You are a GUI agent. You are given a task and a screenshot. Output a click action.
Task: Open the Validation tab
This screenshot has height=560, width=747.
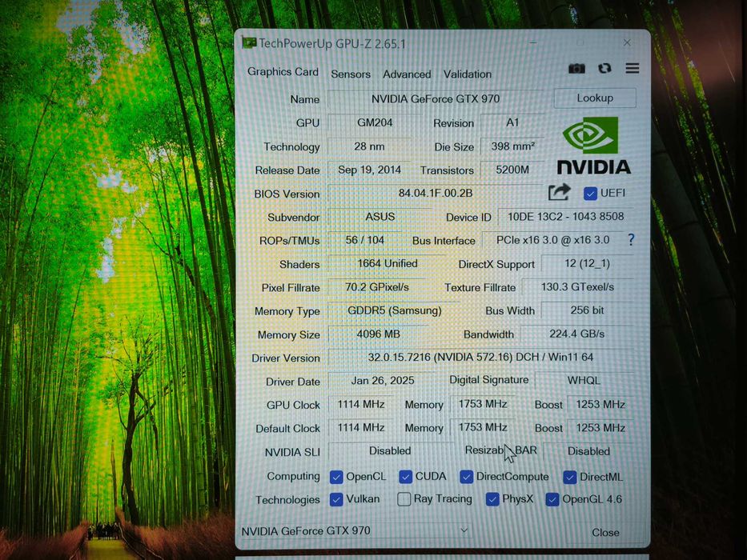click(468, 74)
